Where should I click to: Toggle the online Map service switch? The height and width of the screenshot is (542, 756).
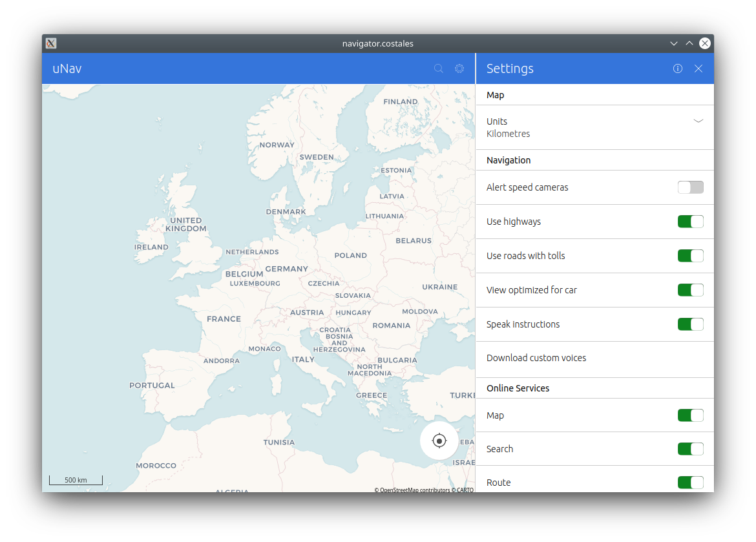click(691, 415)
